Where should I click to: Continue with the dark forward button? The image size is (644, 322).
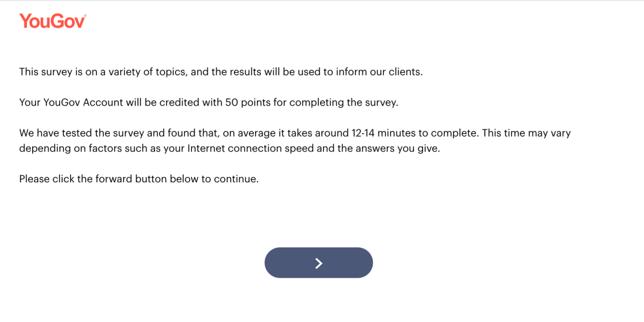[319, 263]
